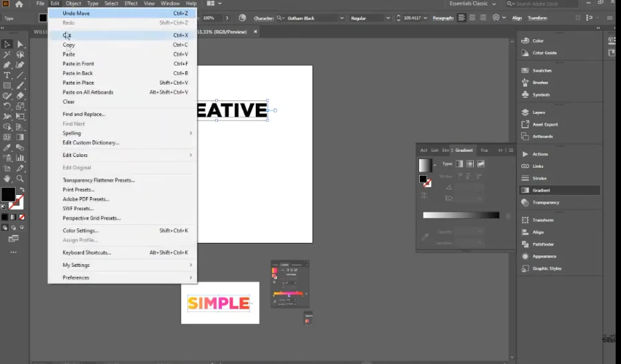This screenshot has height=364, width=621.
Task: Click the gradient slider bar
Action: point(461,215)
